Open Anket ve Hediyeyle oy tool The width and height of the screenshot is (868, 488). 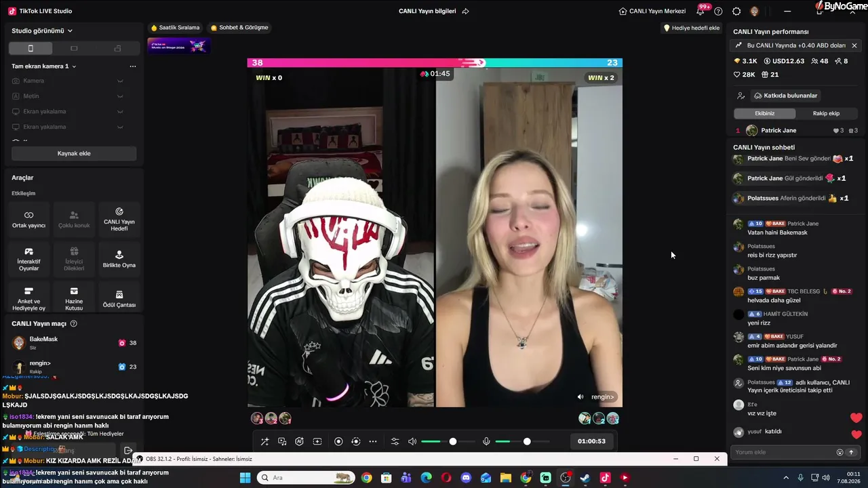29,298
